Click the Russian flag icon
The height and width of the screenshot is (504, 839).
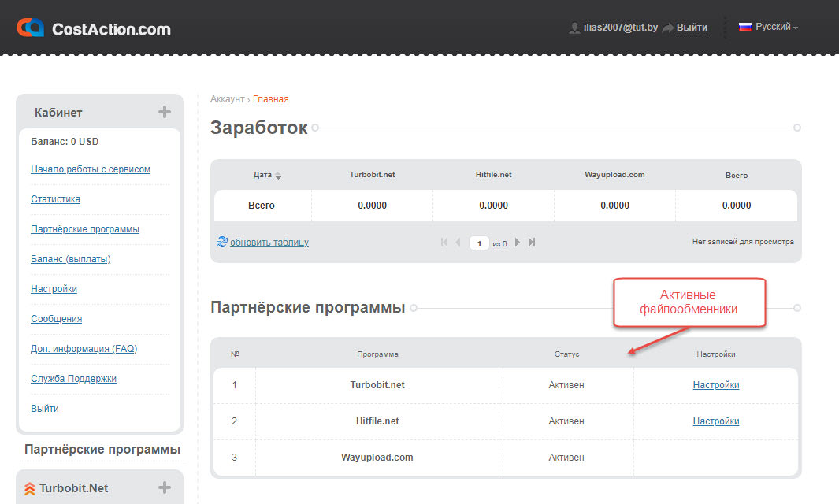744,27
